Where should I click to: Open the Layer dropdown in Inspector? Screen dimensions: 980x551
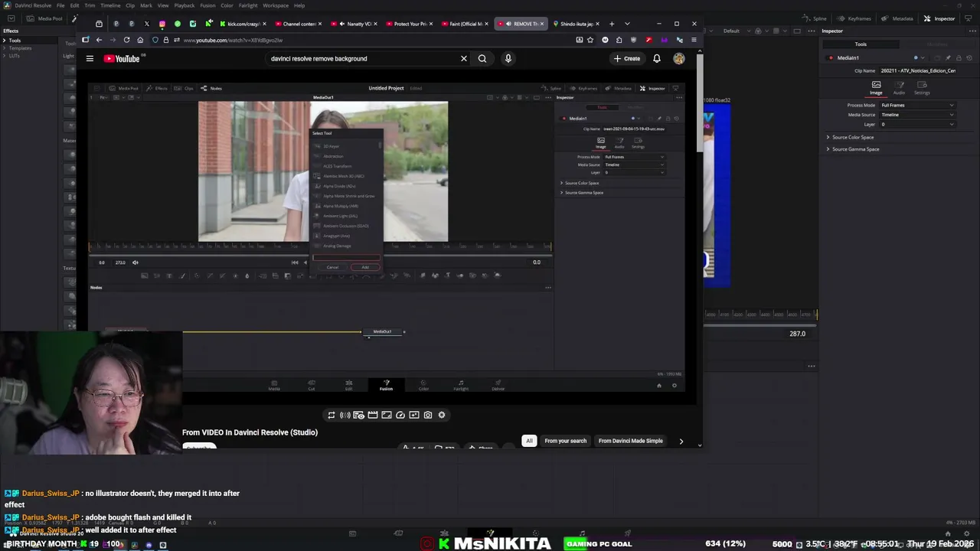917,124
